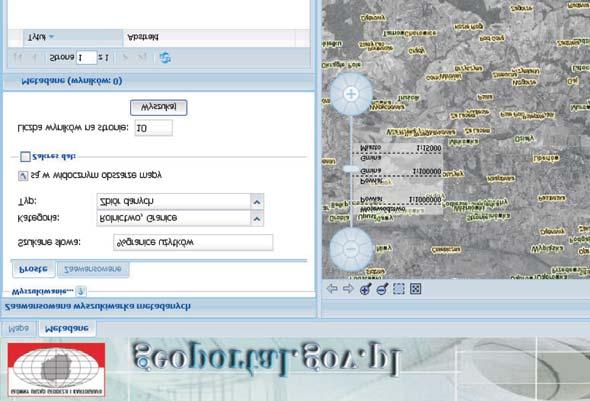The image size is (590, 401).
Task: Click the Abstrakt column header
Action: [x=209, y=37]
